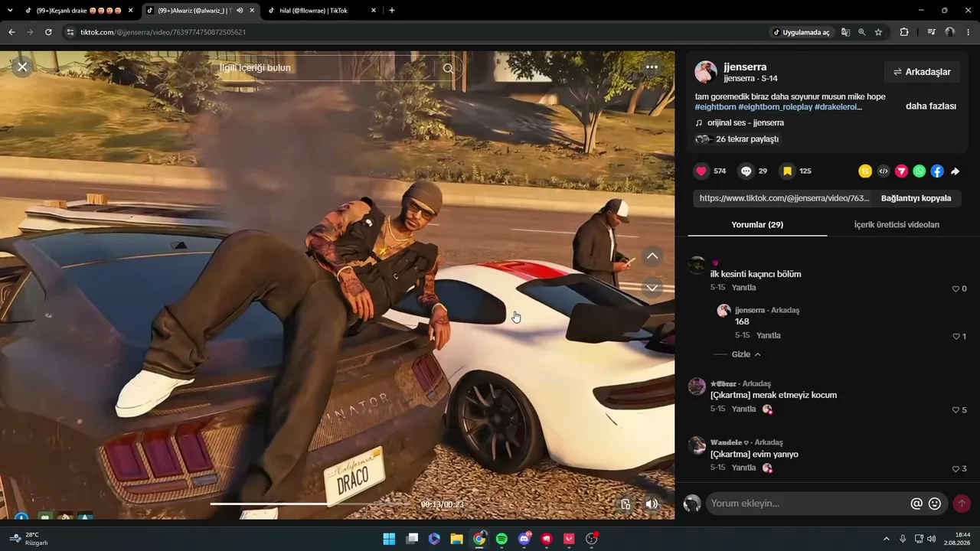Like the 'ilk kesinti kaçıncı bölüm' comment

(x=955, y=289)
